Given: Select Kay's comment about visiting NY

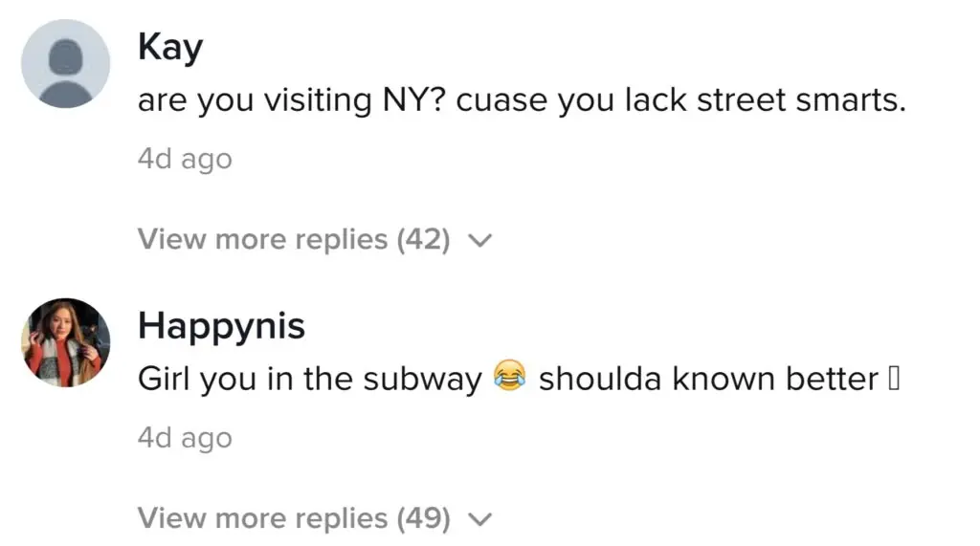Looking at the screenshot, I should point(521,101).
